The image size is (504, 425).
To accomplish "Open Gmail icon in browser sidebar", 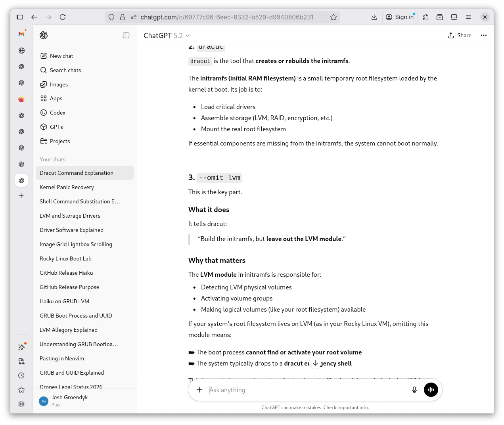I will point(21,34).
